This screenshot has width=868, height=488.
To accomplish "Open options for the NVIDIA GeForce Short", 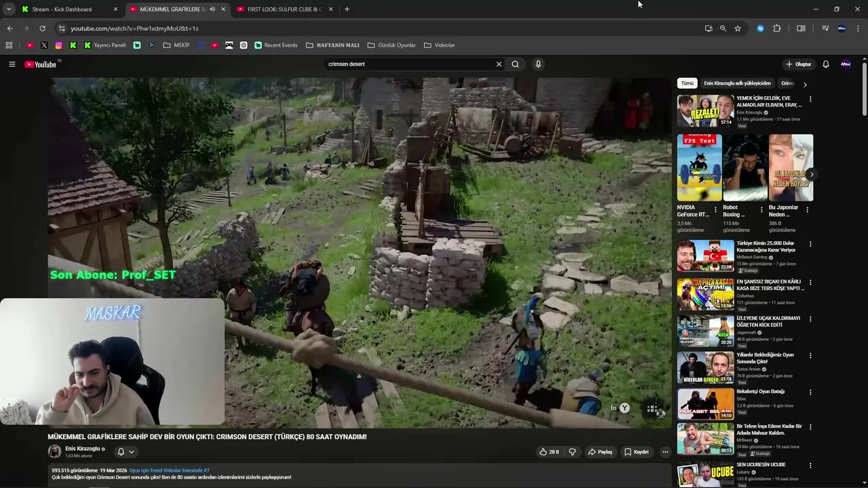I will coord(715,210).
